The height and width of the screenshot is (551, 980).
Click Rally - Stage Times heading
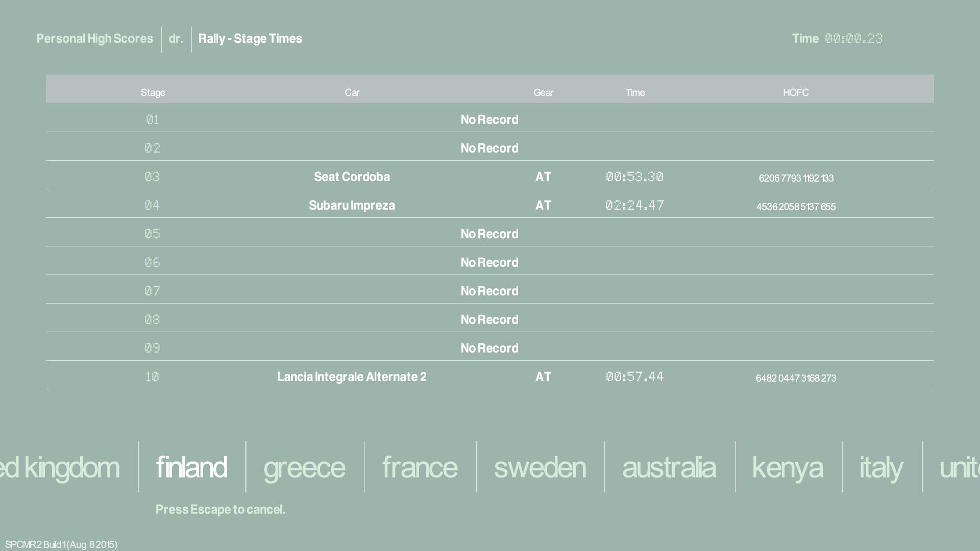pos(250,39)
